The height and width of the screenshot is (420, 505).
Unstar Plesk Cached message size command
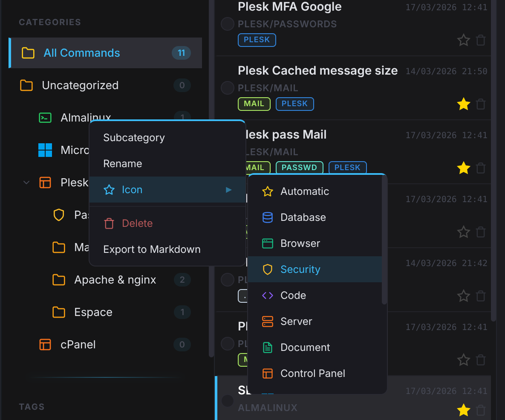(464, 104)
